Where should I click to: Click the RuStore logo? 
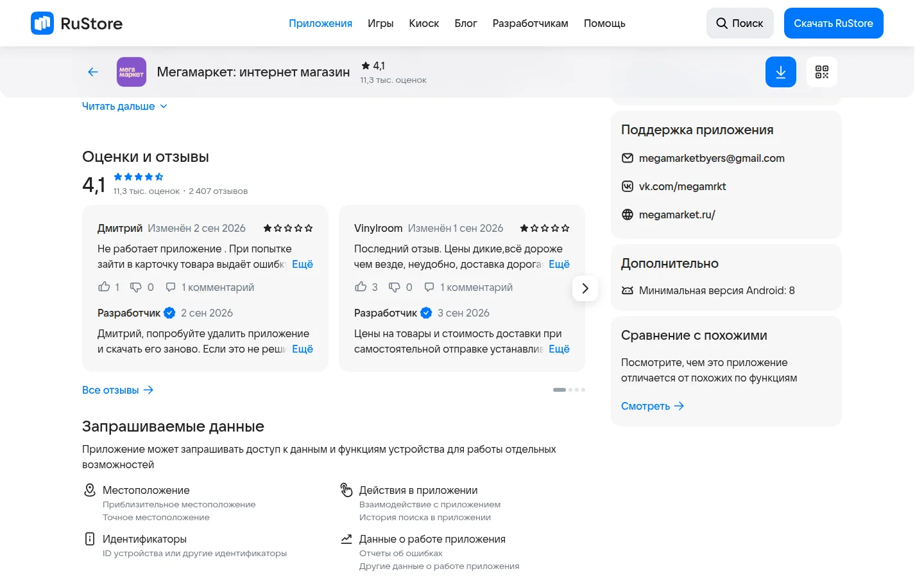coord(76,23)
